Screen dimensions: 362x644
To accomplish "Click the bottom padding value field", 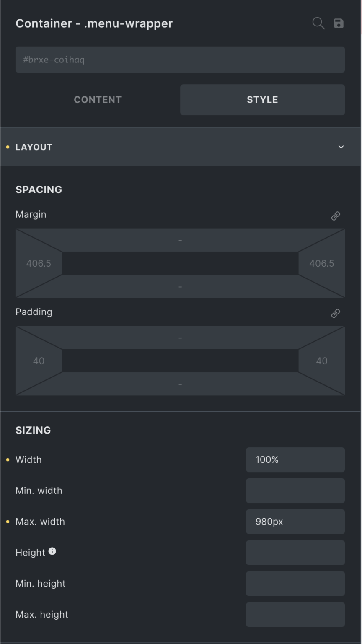I will (x=180, y=383).
